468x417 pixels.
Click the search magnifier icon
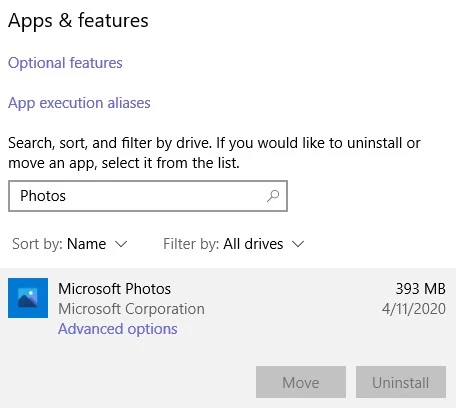tap(273, 196)
